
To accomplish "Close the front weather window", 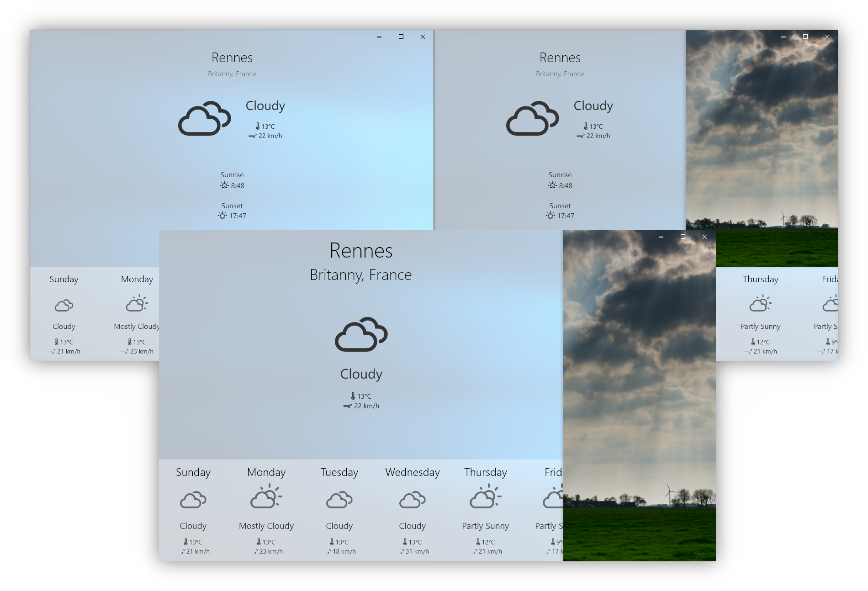I will 704,237.
